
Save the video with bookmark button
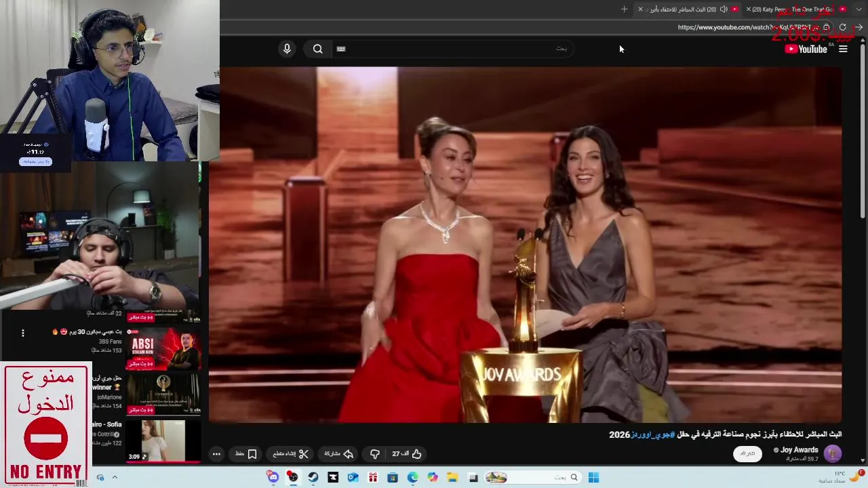(246, 454)
